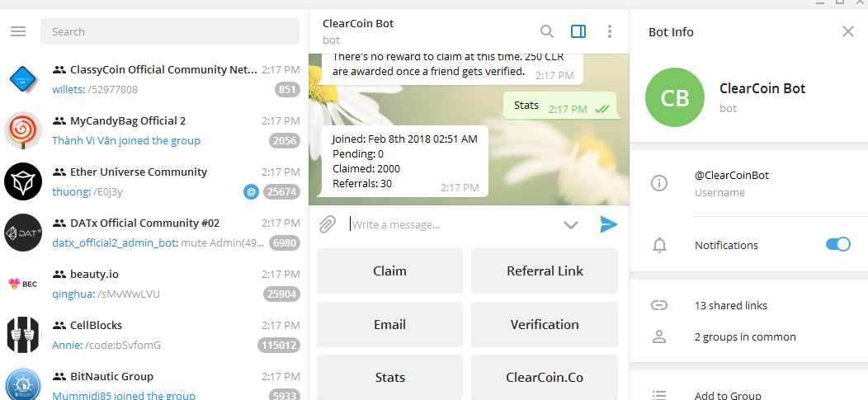
Task: Open ClassyCoin chat avatar
Action: pos(23,80)
